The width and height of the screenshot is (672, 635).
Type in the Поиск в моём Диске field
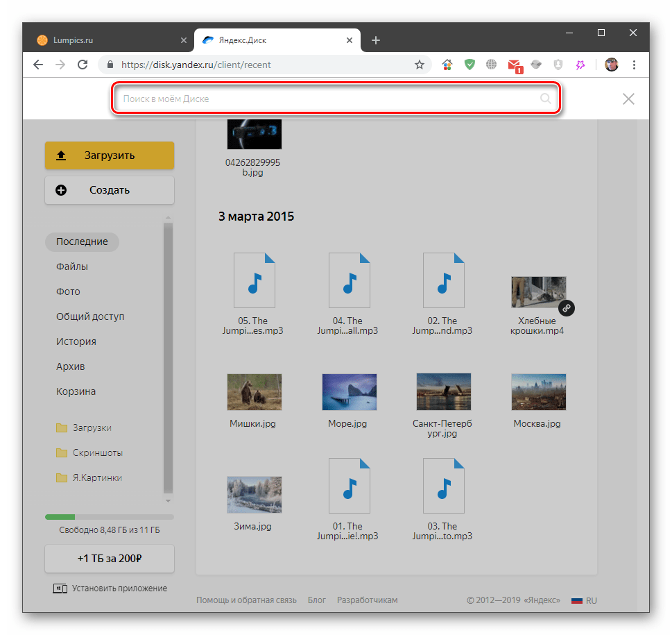point(326,99)
